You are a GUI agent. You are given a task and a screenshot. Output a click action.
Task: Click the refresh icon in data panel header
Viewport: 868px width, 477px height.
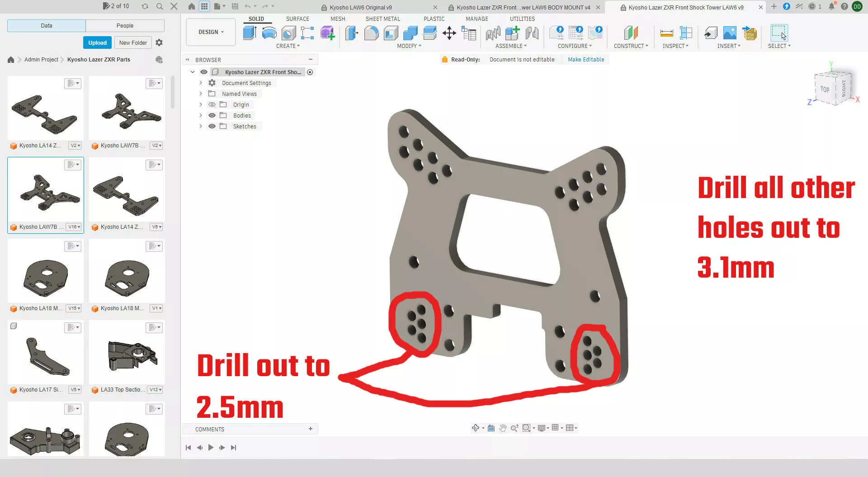(145, 6)
